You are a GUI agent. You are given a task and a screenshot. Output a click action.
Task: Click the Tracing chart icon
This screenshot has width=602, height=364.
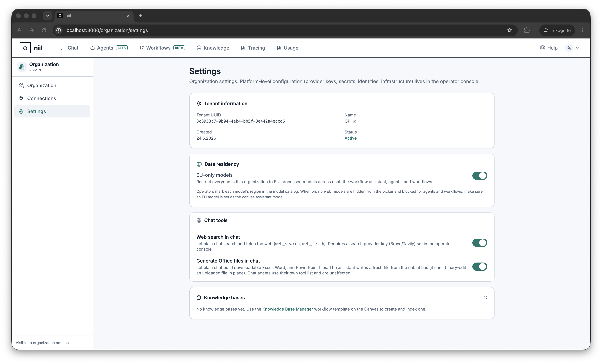(243, 48)
